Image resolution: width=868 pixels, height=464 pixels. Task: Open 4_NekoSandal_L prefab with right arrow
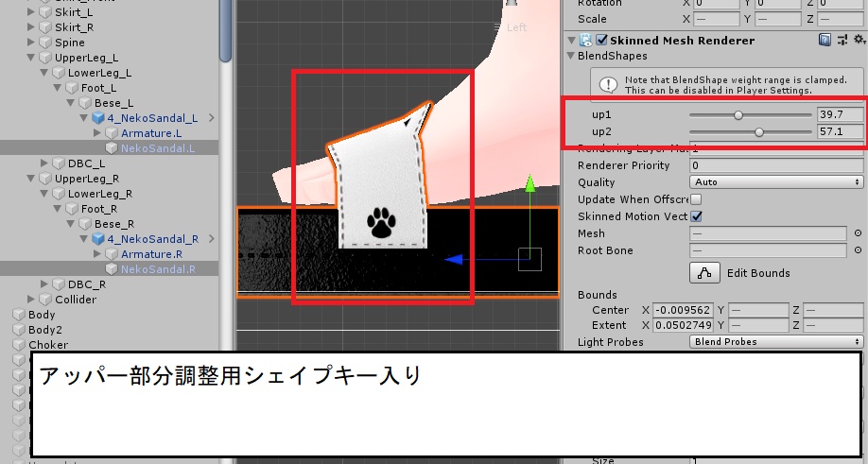point(212,118)
